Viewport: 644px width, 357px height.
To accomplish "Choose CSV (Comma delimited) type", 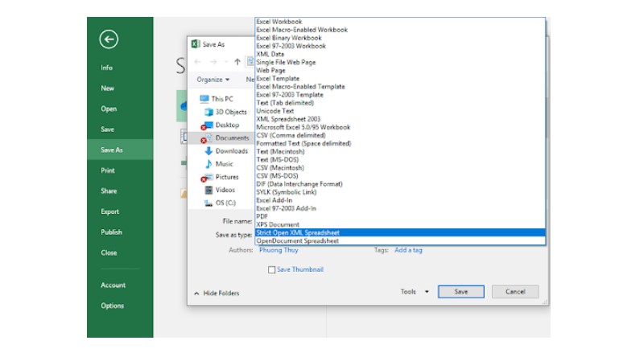I will (x=400, y=135).
